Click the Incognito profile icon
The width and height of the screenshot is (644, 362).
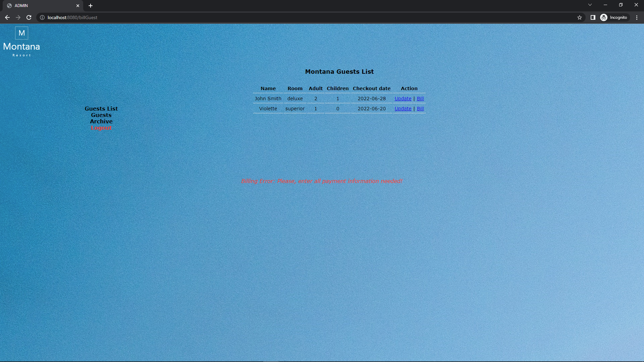point(603,17)
